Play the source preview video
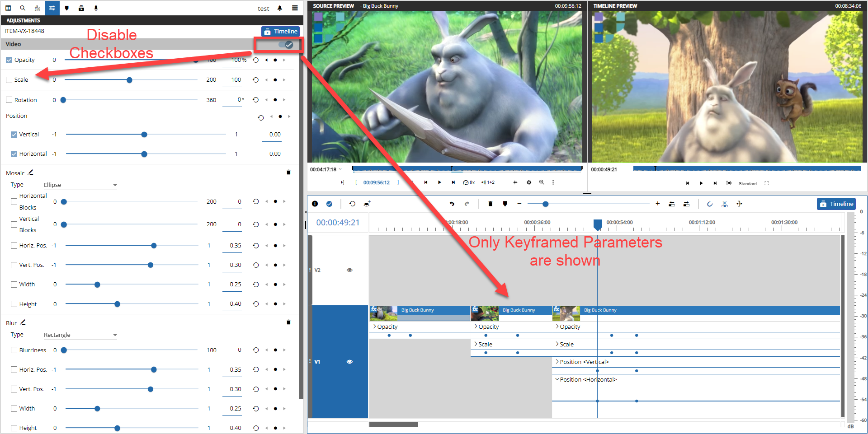This screenshot has width=868, height=434. (439, 182)
